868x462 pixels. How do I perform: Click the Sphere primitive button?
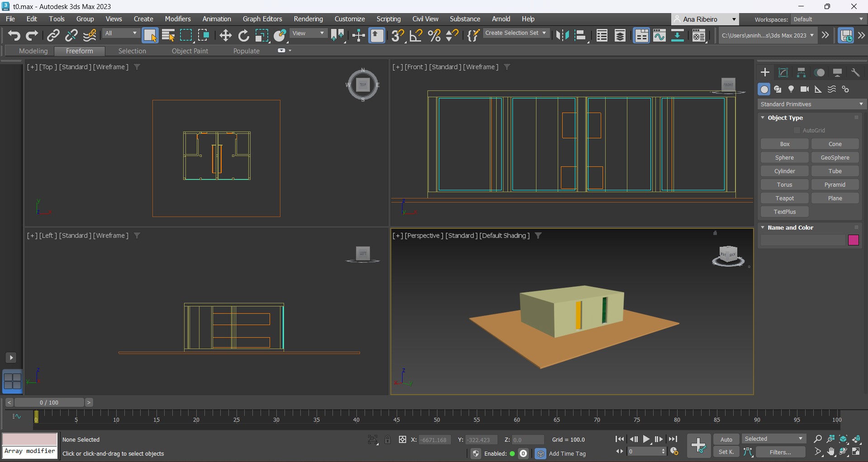tap(784, 158)
